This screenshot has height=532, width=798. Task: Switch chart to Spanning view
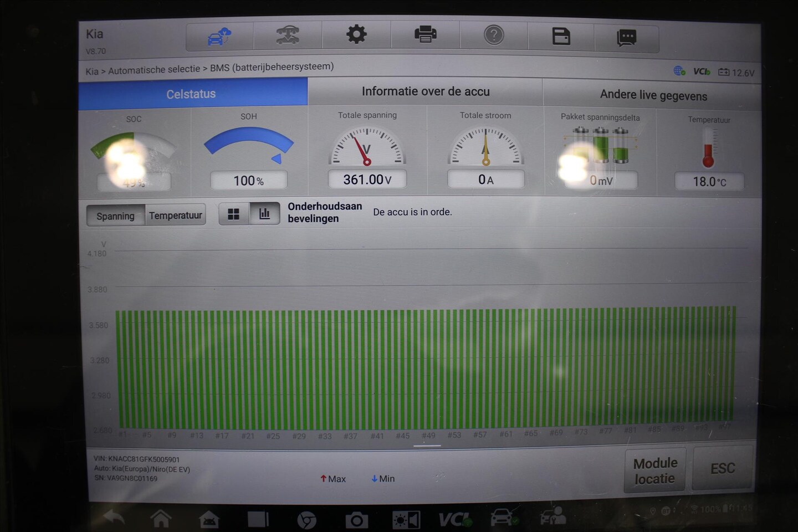click(115, 216)
